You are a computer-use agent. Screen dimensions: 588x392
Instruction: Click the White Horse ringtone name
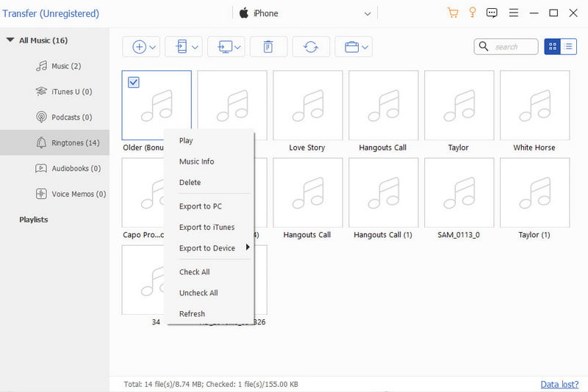click(534, 148)
